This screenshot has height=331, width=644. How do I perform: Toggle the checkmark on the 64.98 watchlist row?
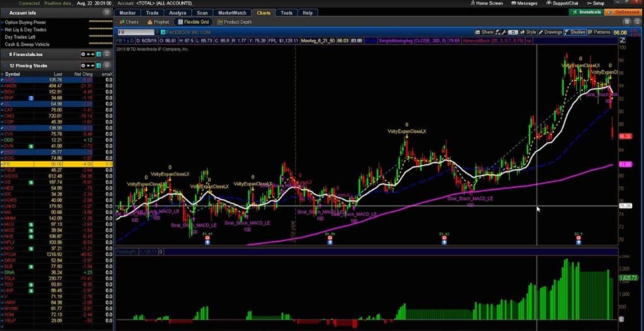[x=2, y=104]
